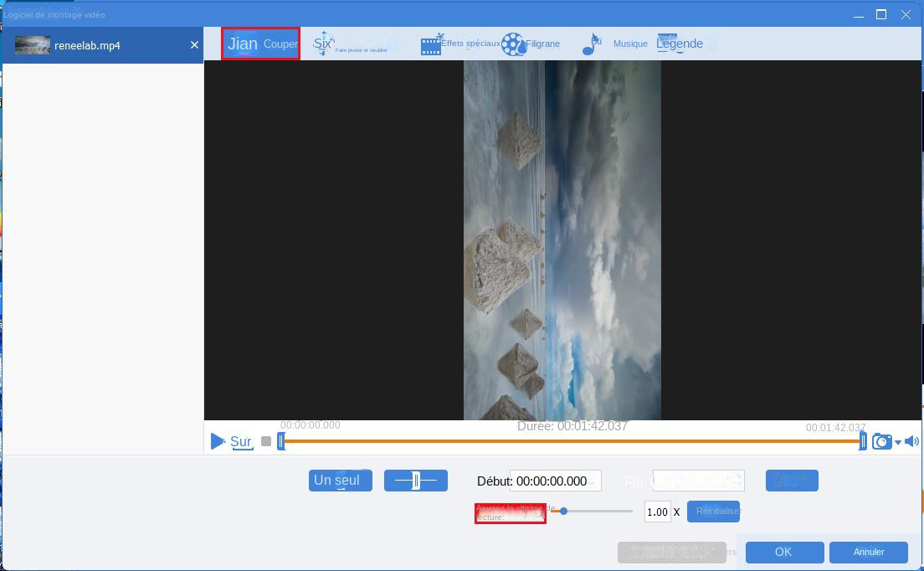Click the play button to preview
924x571 pixels.
coord(218,440)
